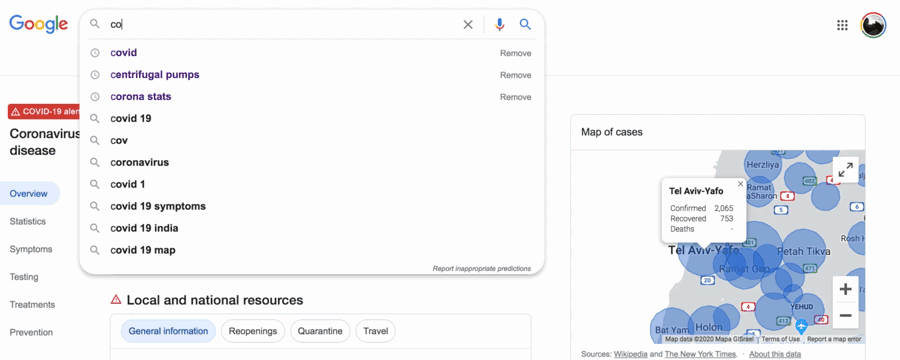Click "Report inappropriate predictions" link
The height and width of the screenshot is (360, 900).
482,269
